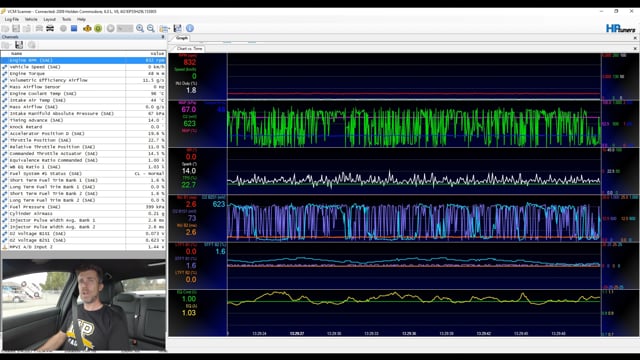Select Long Term Fuel Trim Bank 2 row
Viewport: 640px width, 360px height.
[83, 200]
